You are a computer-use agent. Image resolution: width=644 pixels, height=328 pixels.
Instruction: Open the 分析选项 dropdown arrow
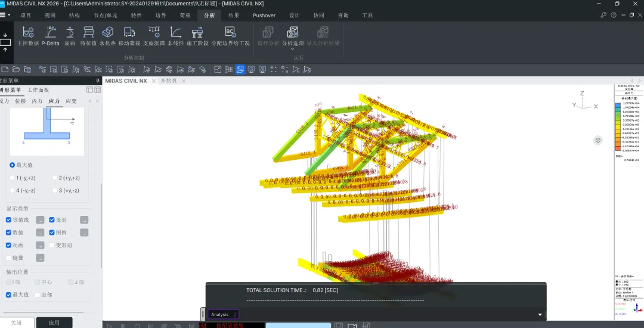click(x=293, y=49)
